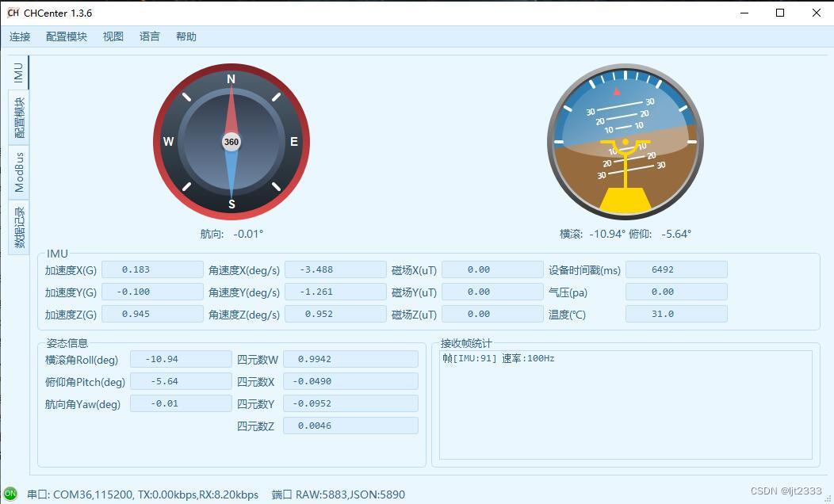The width and height of the screenshot is (834, 504).
Task: Close the CHCenter window
Action: [x=817, y=13]
